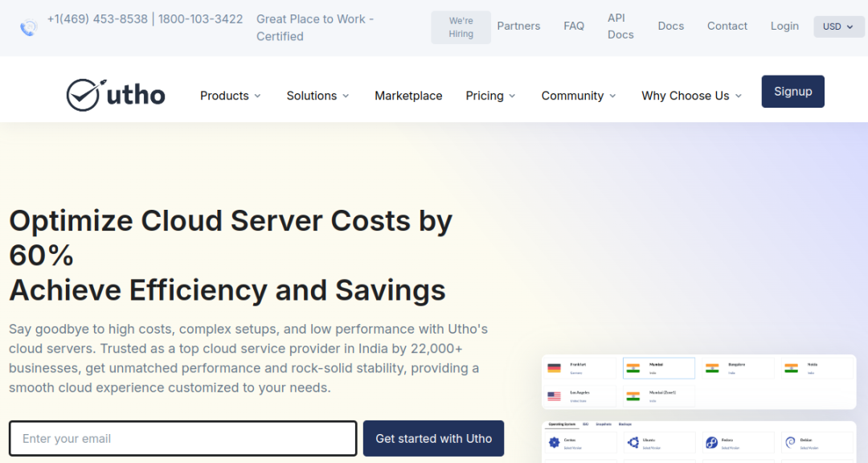This screenshot has width=868, height=463.
Task: Choose the Mumbai (Zone1) location flag
Action: [633, 396]
